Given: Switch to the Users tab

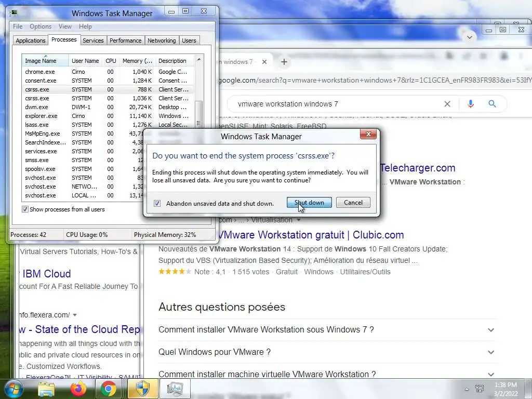Looking at the screenshot, I should 189,41.
